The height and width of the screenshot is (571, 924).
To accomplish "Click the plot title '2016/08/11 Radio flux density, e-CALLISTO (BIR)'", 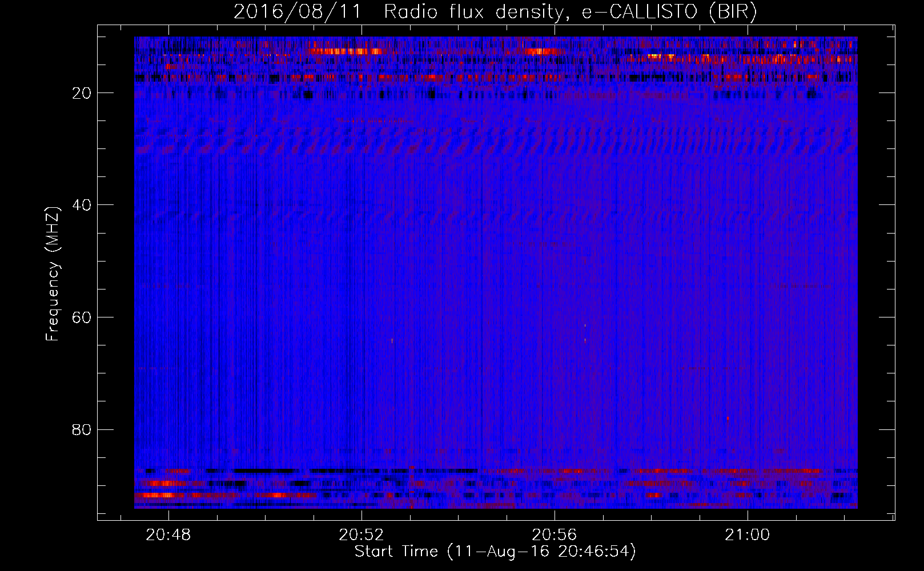I will point(495,11).
